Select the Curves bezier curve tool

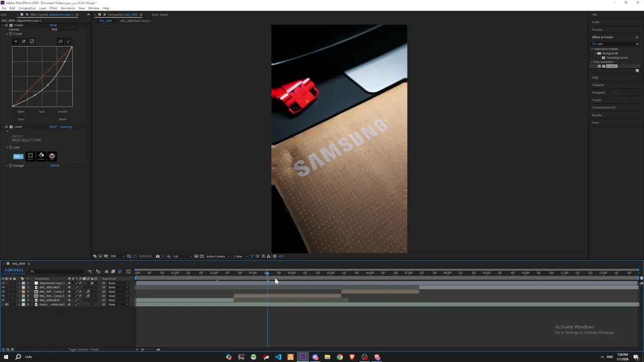[x=60, y=41]
